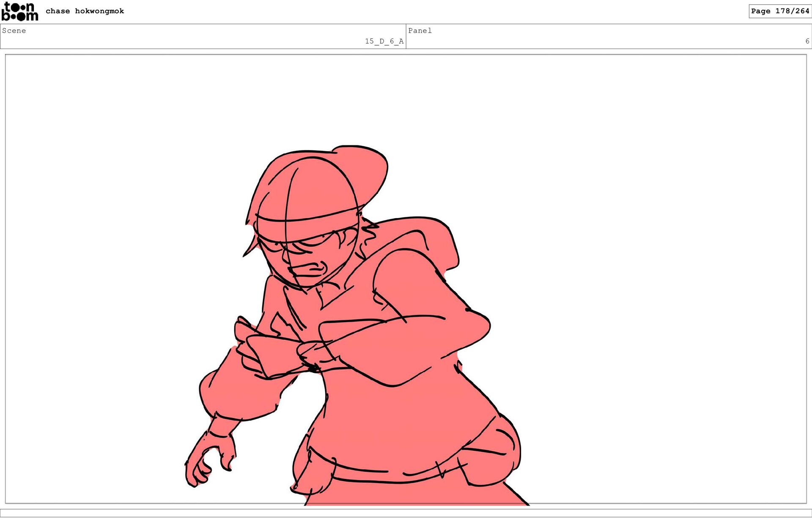Select scene name 15_D_6_A text
812x525 pixels.
point(384,41)
